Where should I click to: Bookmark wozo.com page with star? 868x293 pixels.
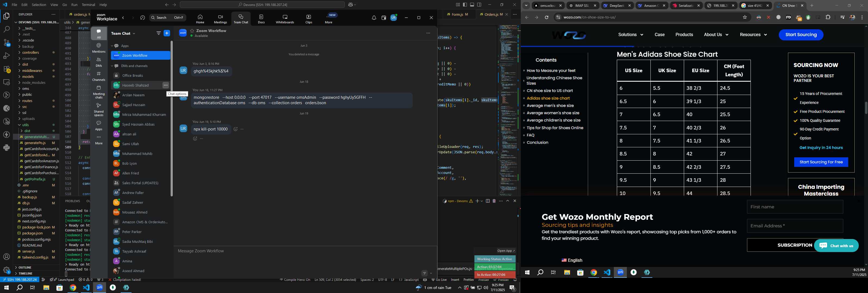click(745, 17)
